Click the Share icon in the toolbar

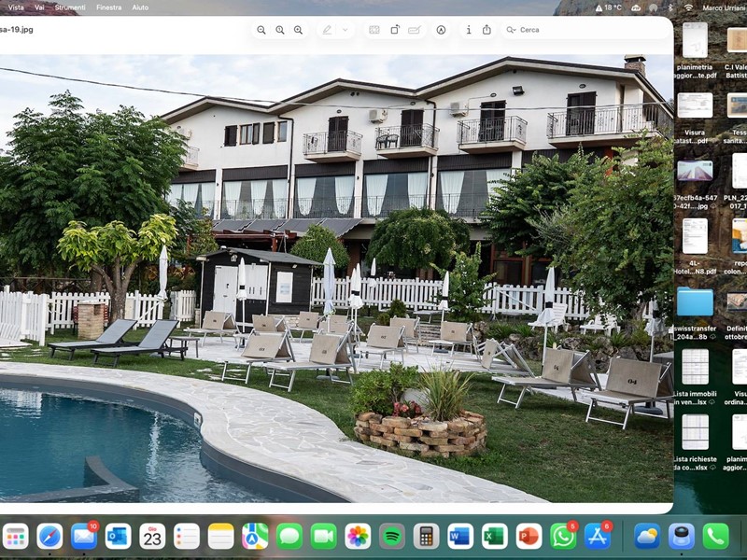coord(486,30)
